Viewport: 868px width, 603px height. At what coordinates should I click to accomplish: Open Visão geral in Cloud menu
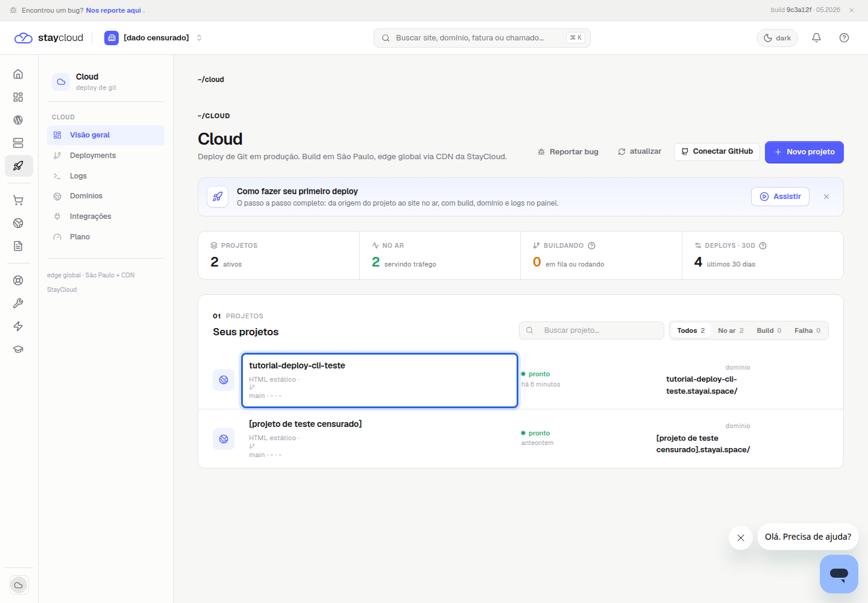(x=105, y=135)
